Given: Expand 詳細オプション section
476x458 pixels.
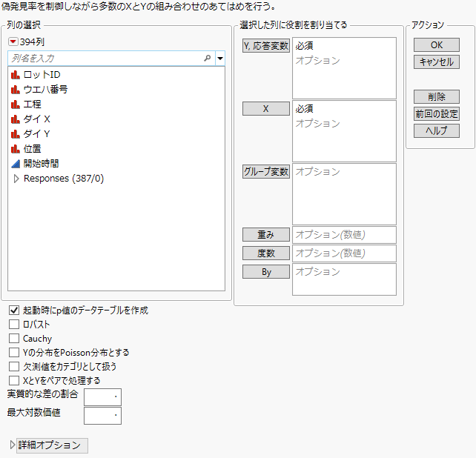Looking at the screenshot, I should click(13, 445).
